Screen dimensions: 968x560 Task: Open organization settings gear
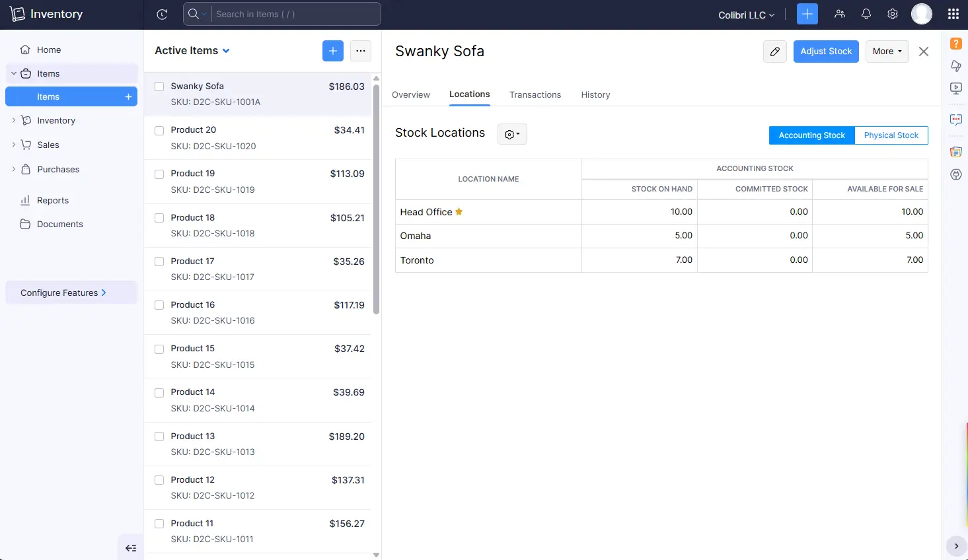coord(892,13)
